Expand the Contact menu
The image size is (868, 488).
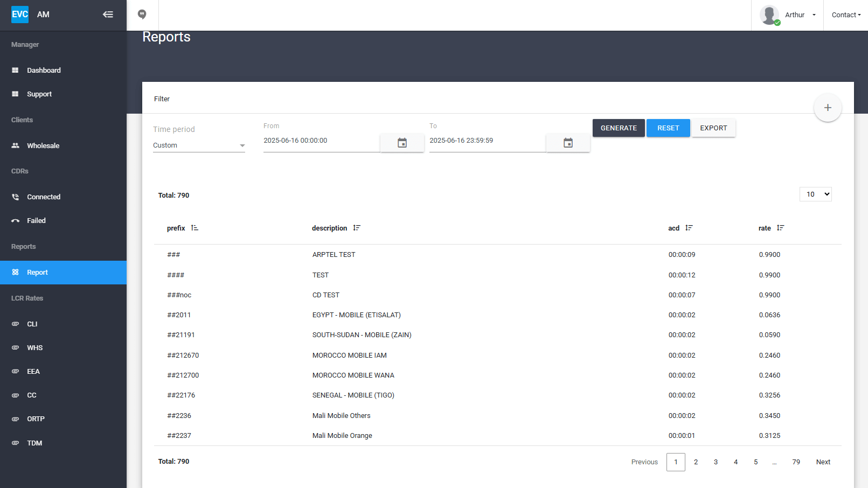[x=846, y=15]
